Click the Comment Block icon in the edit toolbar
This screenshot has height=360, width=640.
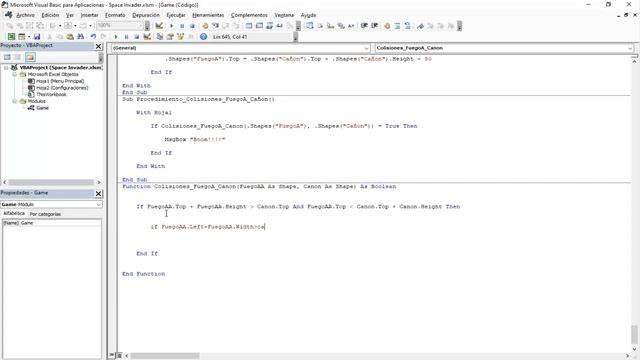[x=397, y=26]
